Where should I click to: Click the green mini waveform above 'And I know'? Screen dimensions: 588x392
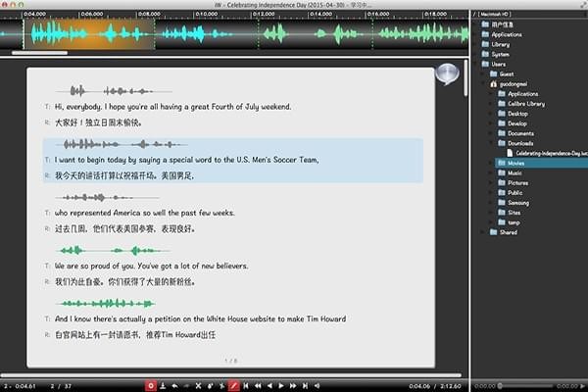pos(106,303)
